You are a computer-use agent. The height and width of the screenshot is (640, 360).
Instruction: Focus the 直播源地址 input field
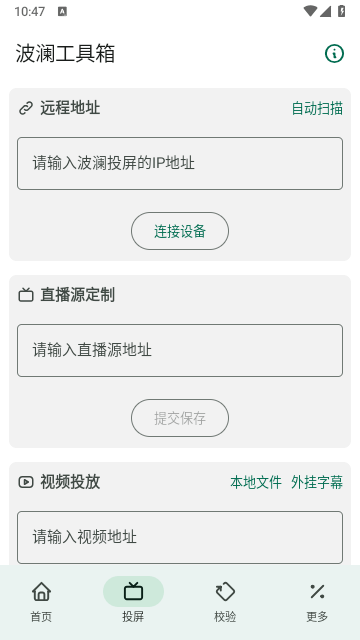coord(180,350)
